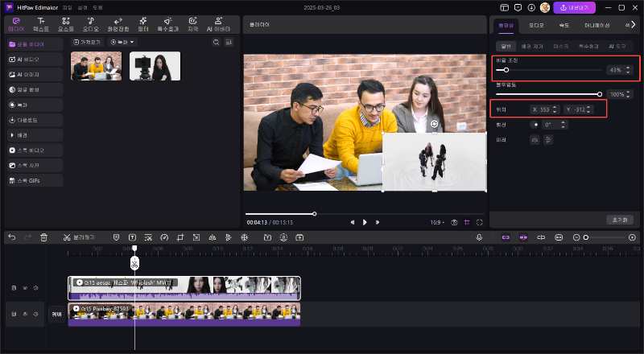Viewport: 644px width, 354px height.
Task: Play the preview video
Action: click(365, 222)
